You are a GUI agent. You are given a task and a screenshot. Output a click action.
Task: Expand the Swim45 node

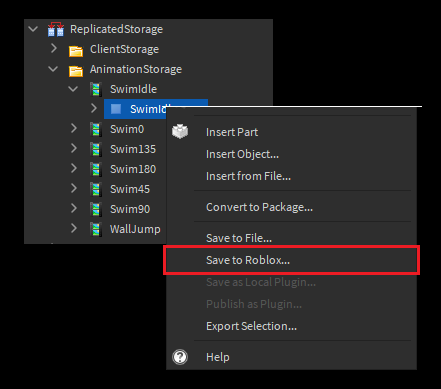pos(74,188)
